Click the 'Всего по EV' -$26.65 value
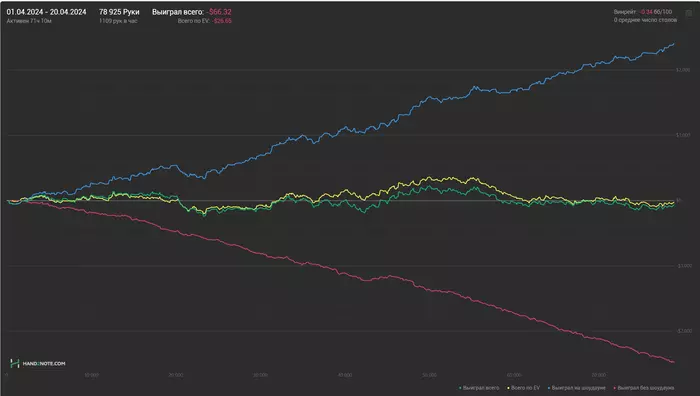Image resolution: width=700 pixels, height=396 pixels. pyautogui.click(x=204, y=21)
